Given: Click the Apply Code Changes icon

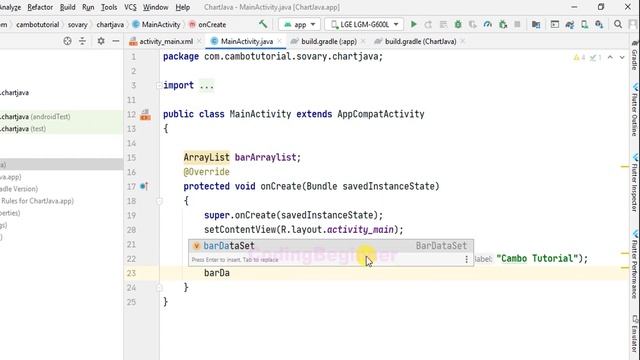Looking at the screenshot, I should pos(443,24).
